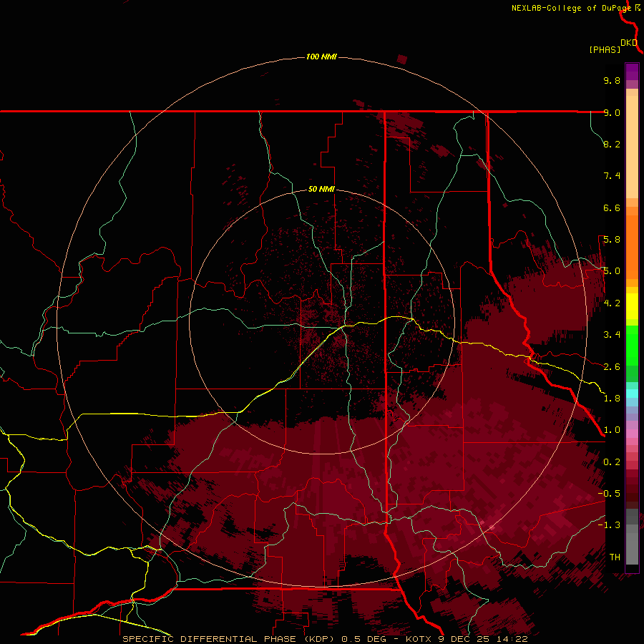
Task: Click the 100 NMI range ring label
Action: pyautogui.click(x=321, y=57)
